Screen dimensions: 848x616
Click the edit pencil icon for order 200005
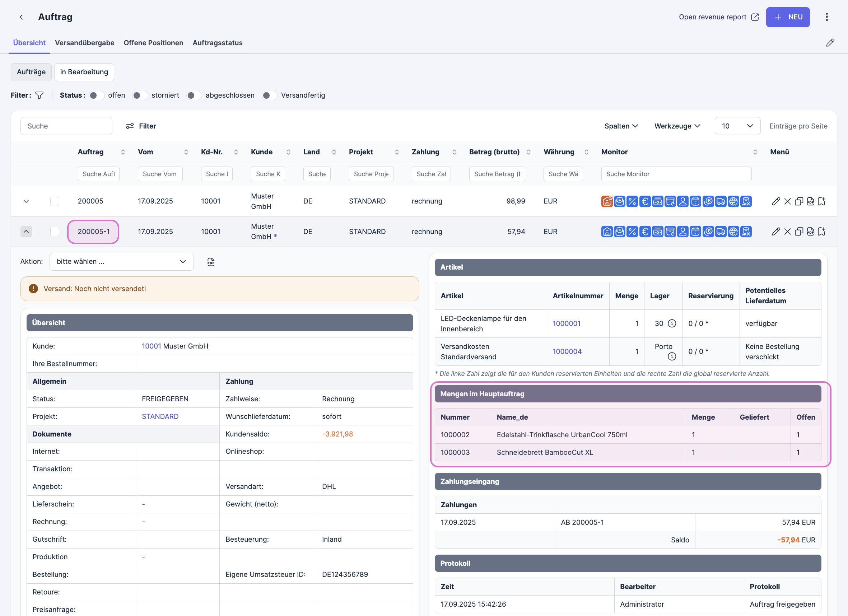775,201
